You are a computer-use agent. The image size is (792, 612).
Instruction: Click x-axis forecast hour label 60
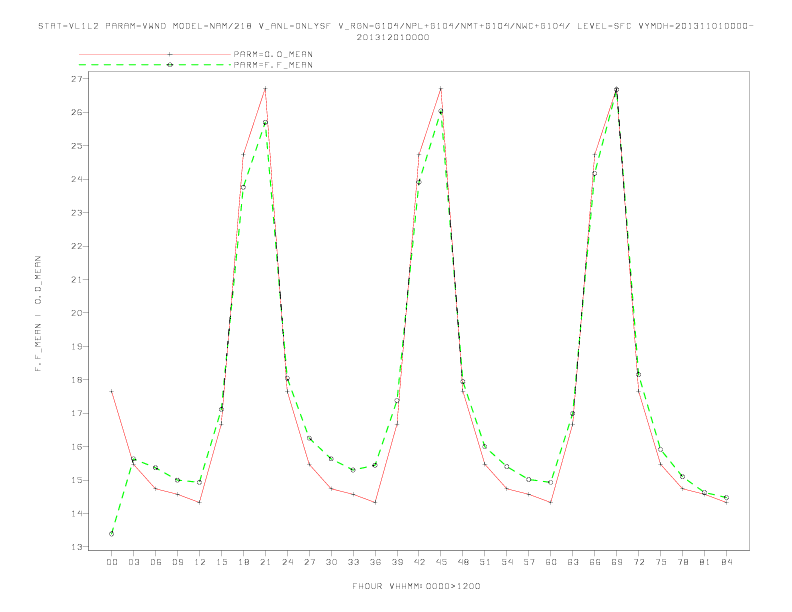pyautogui.click(x=551, y=562)
